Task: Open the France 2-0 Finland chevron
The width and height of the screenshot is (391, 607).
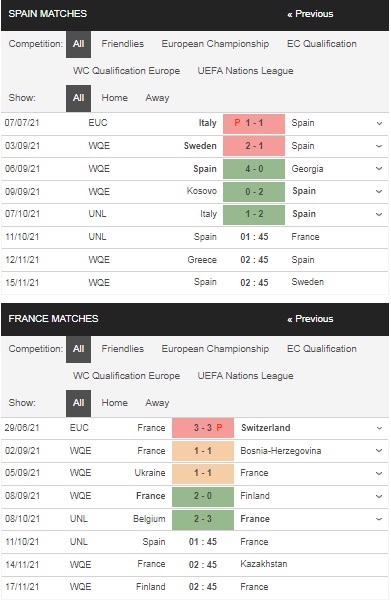Action: tap(379, 496)
